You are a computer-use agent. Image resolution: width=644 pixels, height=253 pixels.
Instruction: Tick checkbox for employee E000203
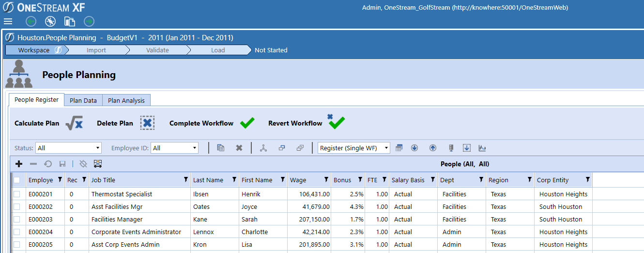click(x=17, y=219)
